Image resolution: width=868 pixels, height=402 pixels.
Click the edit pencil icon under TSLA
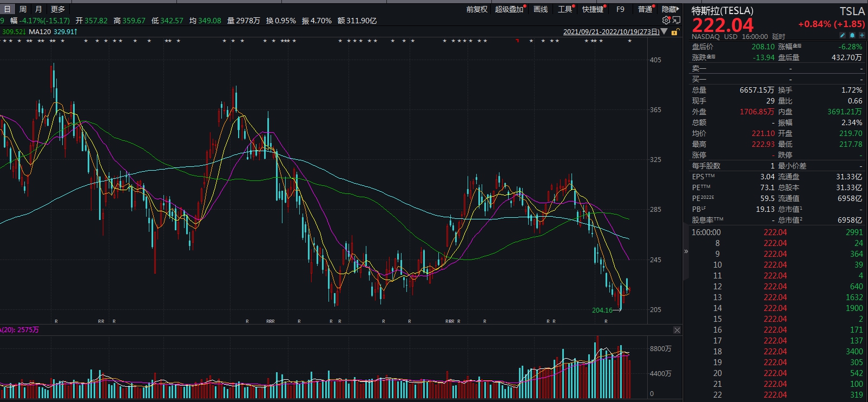(843, 35)
